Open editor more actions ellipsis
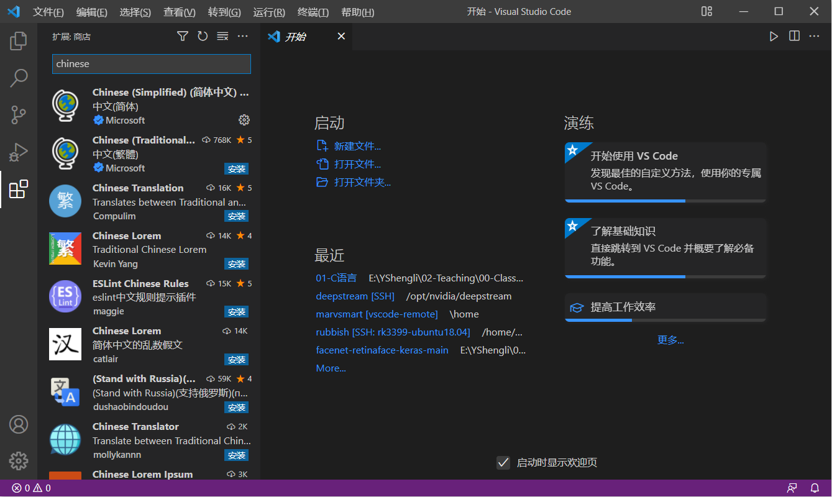The image size is (832, 497). tap(814, 36)
